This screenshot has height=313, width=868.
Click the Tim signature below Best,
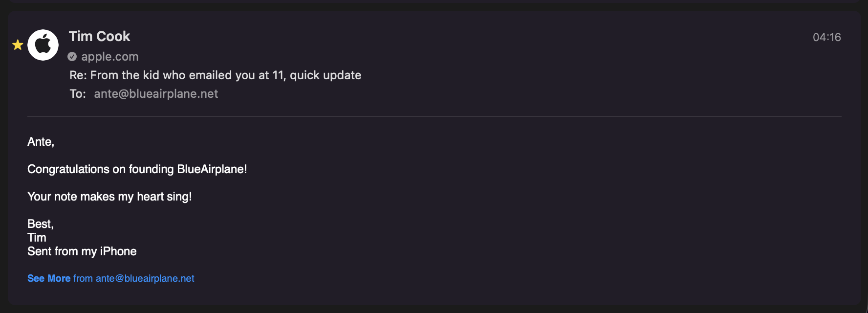pyautogui.click(x=37, y=238)
